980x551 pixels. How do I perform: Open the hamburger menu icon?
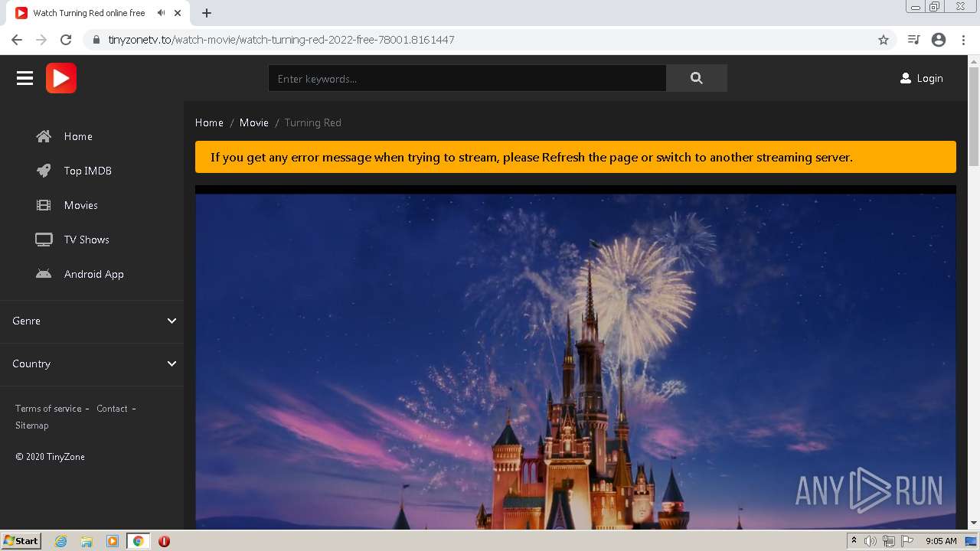[x=24, y=78]
